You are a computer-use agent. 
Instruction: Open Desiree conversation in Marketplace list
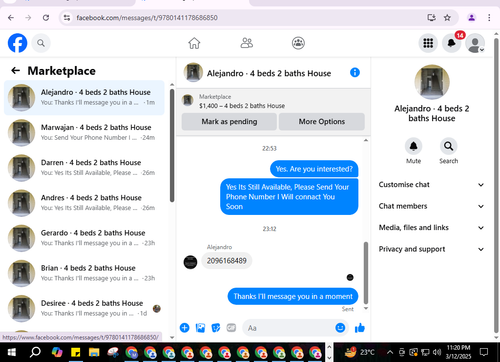pyautogui.click(x=84, y=308)
